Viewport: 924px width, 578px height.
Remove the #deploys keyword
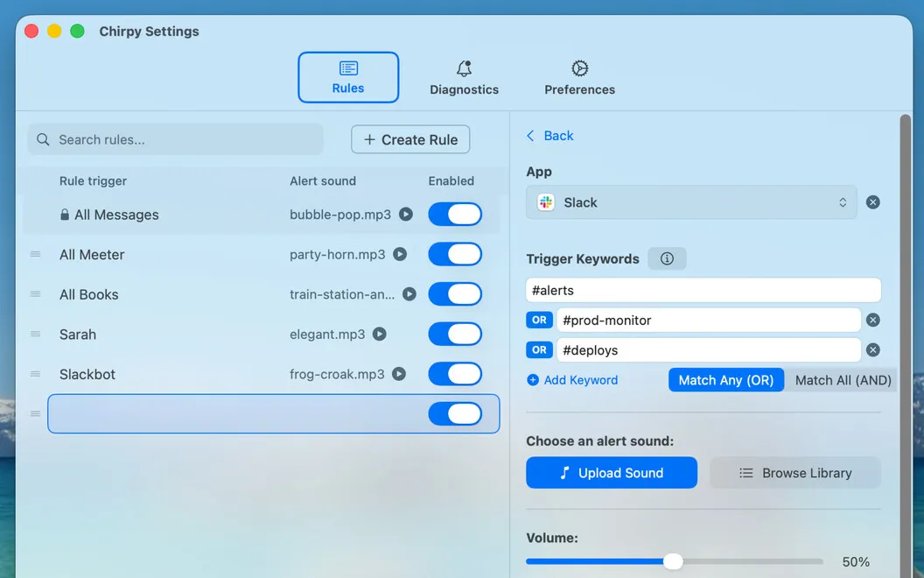[872, 349]
